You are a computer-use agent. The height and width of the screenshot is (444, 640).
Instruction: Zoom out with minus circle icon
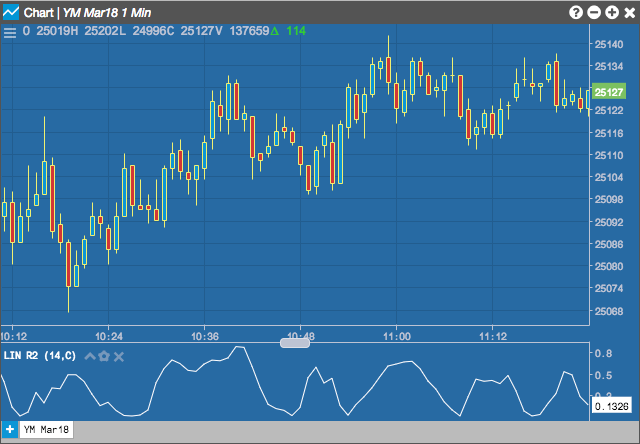[594, 13]
